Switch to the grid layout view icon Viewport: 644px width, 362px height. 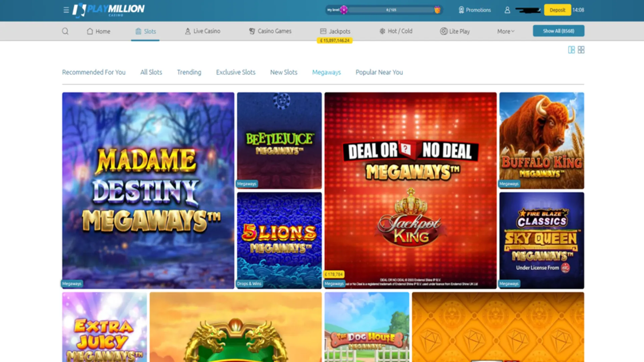coord(581,50)
